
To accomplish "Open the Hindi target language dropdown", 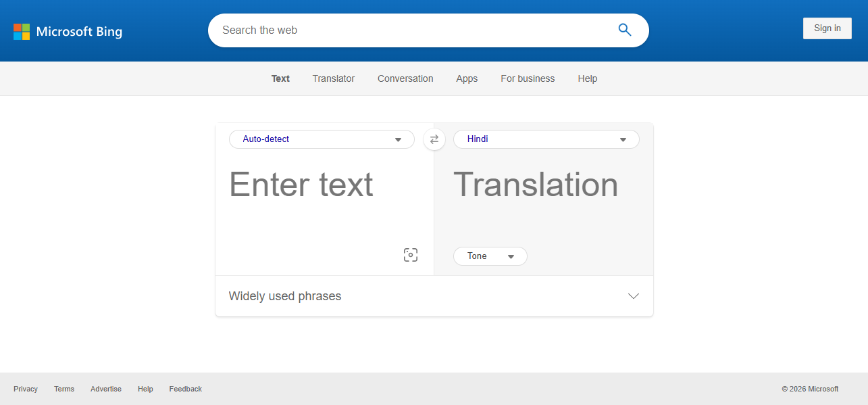I will pos(546,139).
